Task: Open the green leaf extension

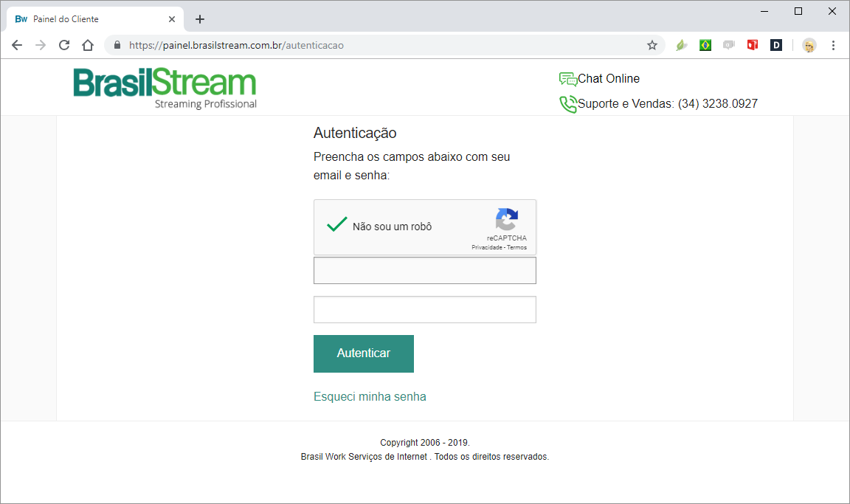Action: [x=682, y=45]
